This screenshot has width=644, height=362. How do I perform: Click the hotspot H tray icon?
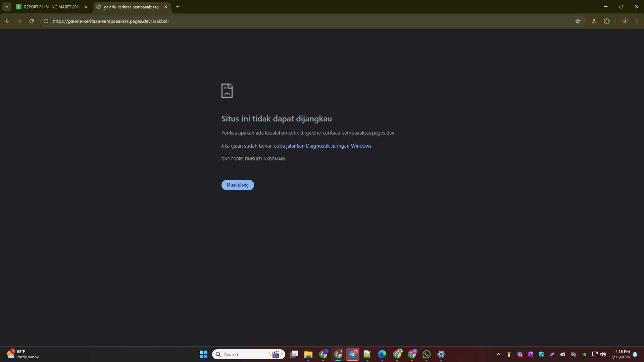(x=509, y=354)
